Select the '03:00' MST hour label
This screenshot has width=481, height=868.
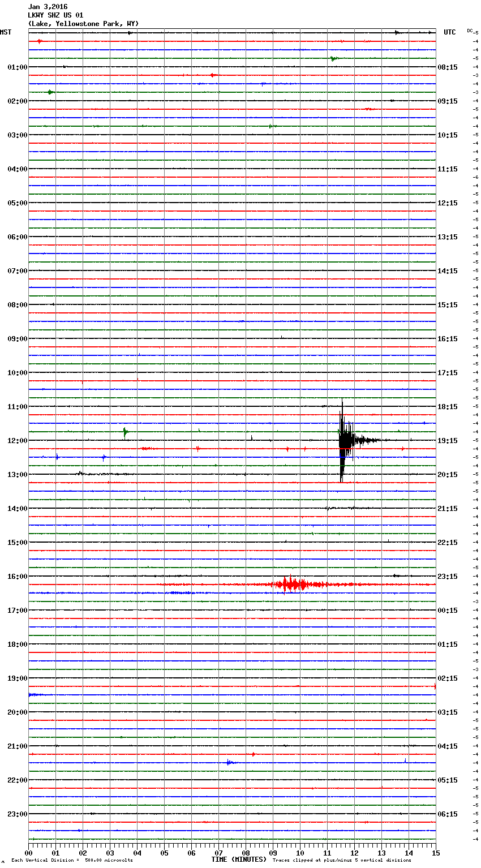tap(18, 135)
